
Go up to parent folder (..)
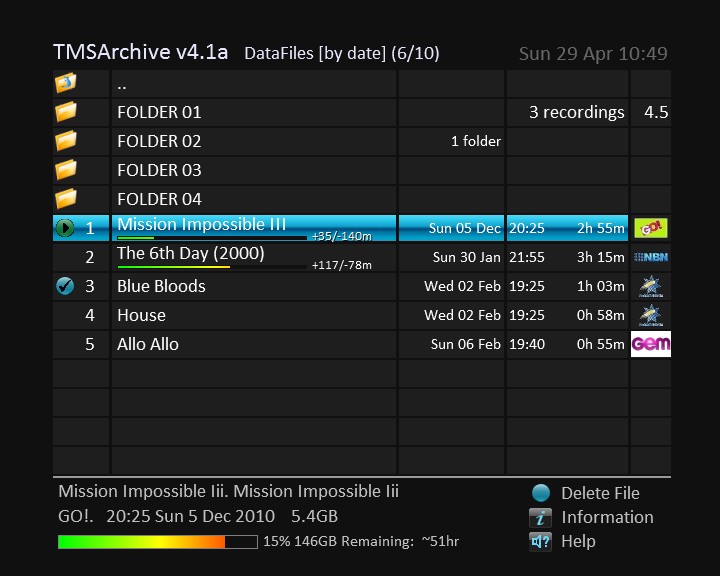(121, 84)
